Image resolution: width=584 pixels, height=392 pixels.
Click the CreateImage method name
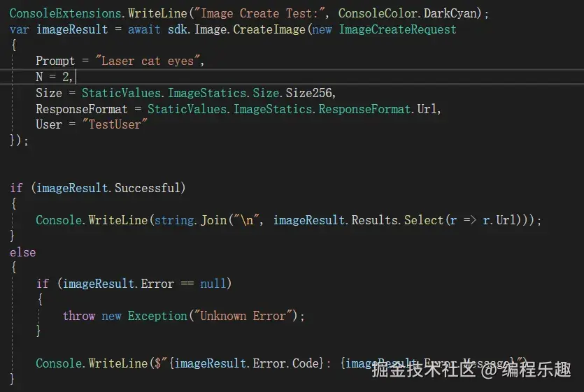click(269, 29)
